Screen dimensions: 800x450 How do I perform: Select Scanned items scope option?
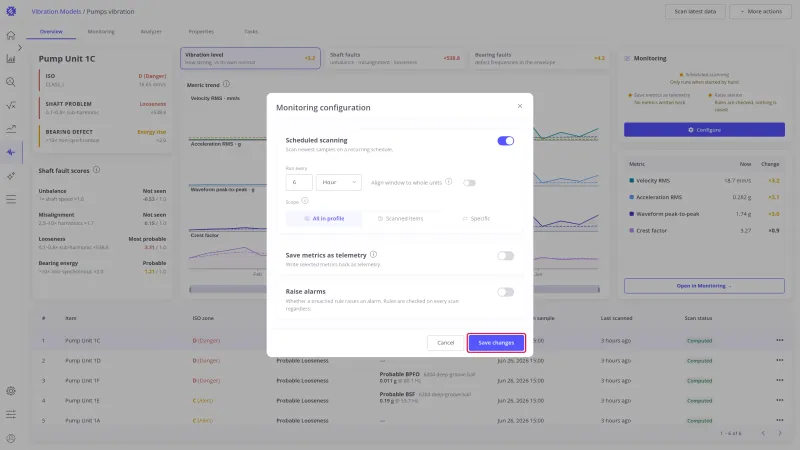pyautogui.click(x=401, y=218)
